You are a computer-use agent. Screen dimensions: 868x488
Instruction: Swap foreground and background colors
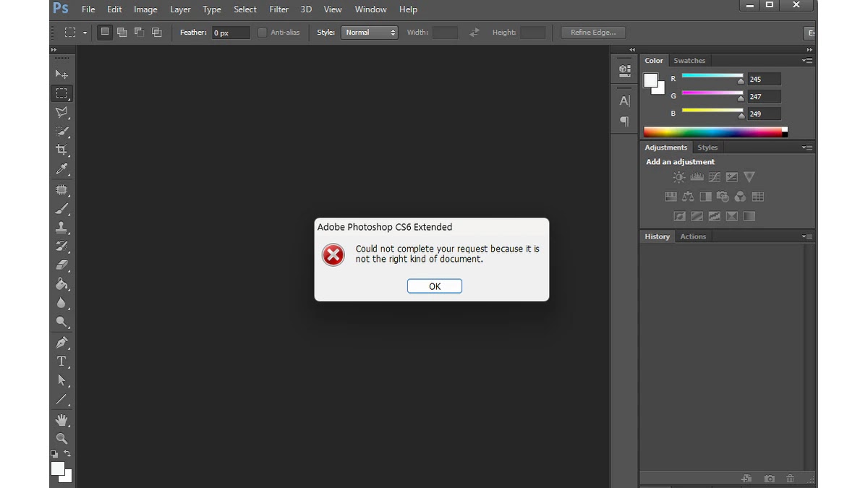tap(68, 454)
